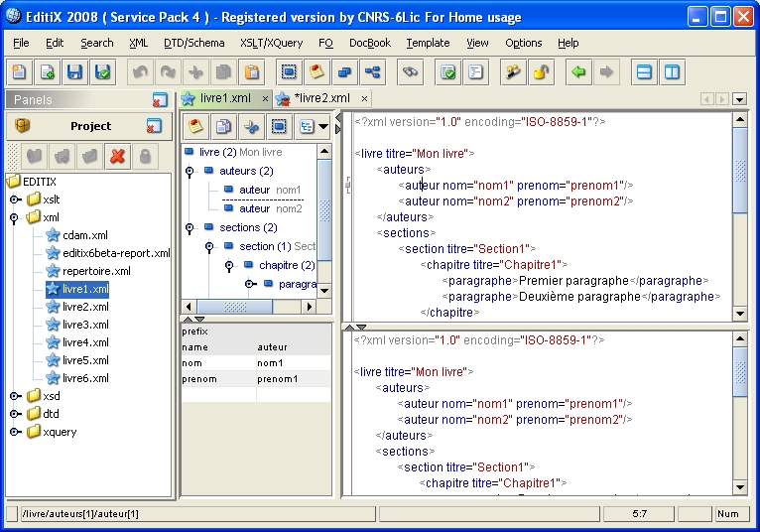Click the XPath location field in status bar

tap(197, 513)
